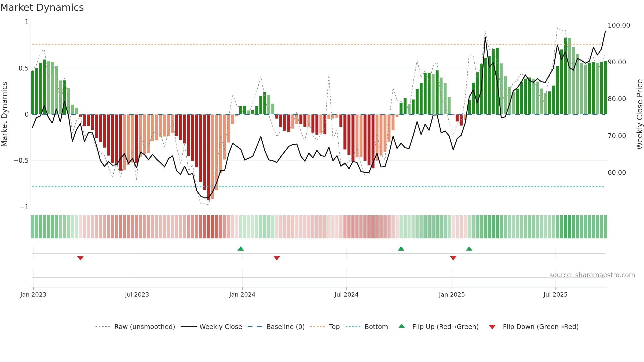Toggle the Baseline (0) legend entry

point(276,327)
